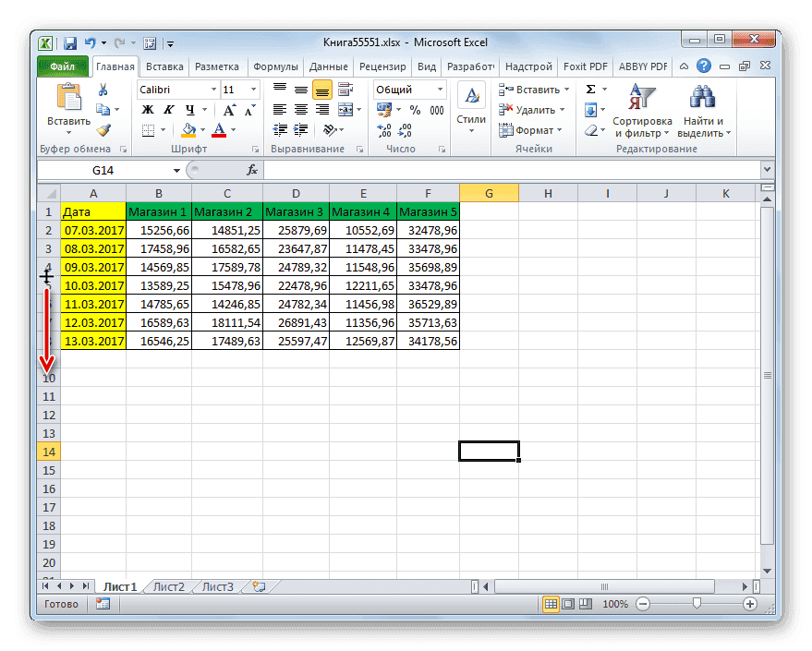
Task: Select the Cut (scissors) tool
Action: tap(104, 89)
